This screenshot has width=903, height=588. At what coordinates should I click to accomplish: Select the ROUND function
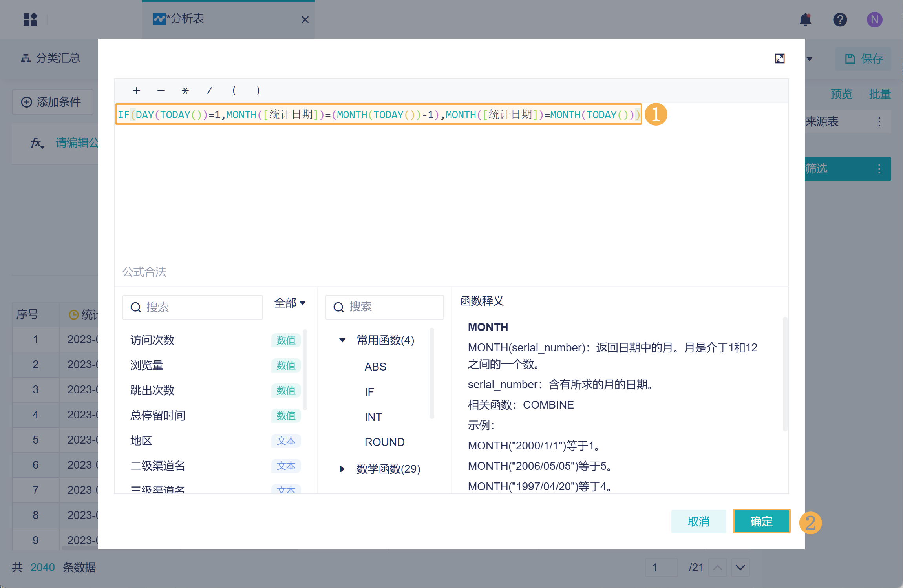point(384,442)
